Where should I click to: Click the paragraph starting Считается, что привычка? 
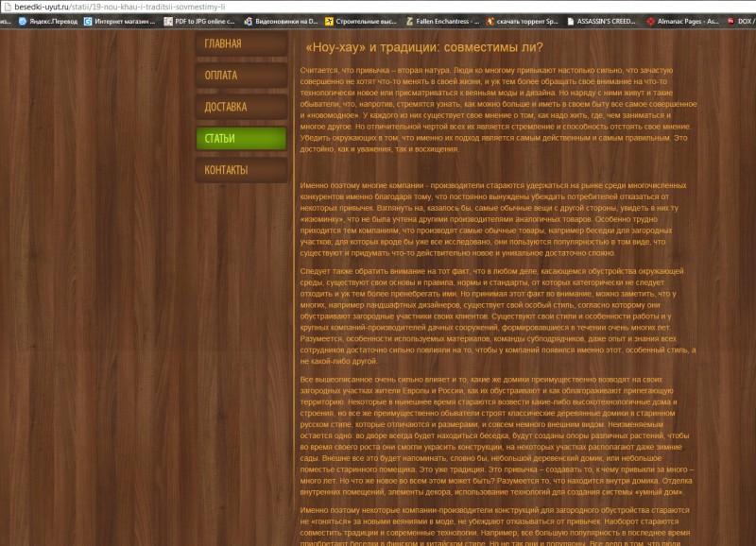(x=499, y=110)
